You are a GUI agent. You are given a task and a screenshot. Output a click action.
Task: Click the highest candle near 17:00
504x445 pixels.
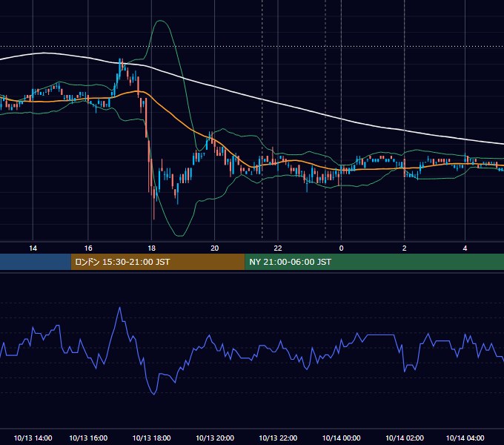pos(119,66)
